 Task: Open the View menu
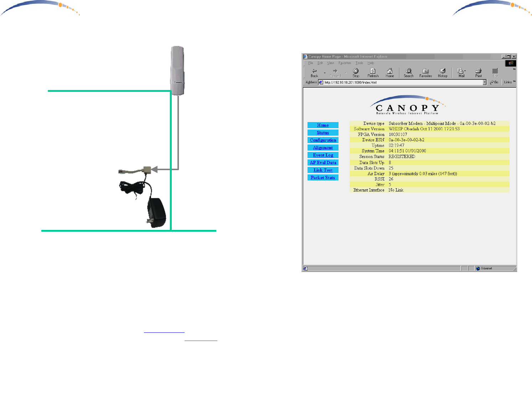tap(331, 63)
